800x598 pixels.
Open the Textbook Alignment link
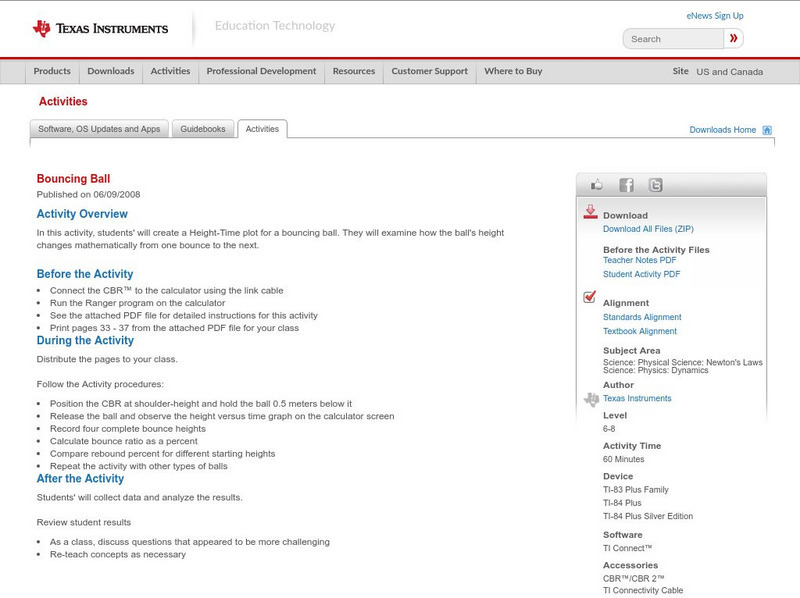click(640, 332)
